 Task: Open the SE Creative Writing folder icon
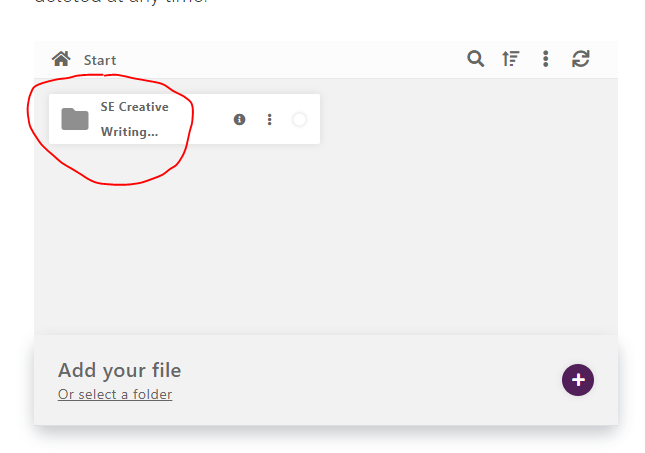[x=75, y=119]
